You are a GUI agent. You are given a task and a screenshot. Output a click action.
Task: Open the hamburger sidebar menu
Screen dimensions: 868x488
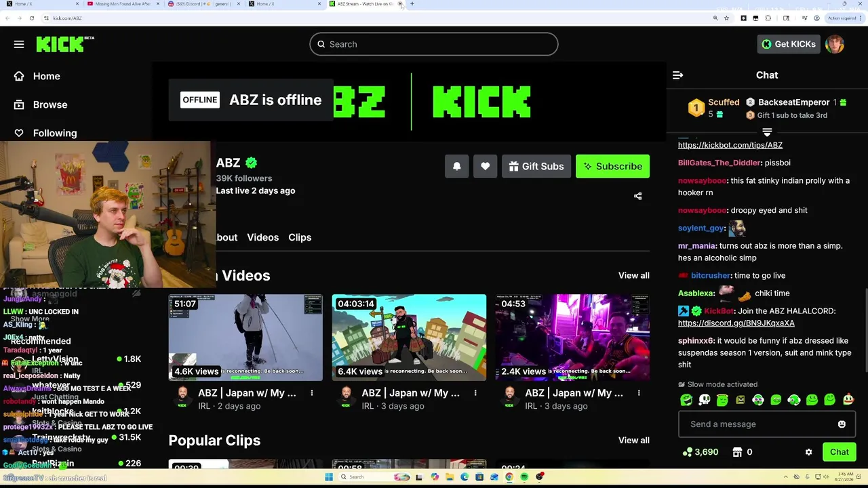[x=19, y=44]
